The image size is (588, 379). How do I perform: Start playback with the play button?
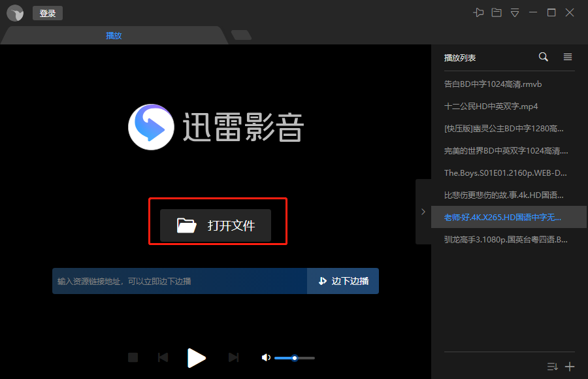tap(196, 357)
